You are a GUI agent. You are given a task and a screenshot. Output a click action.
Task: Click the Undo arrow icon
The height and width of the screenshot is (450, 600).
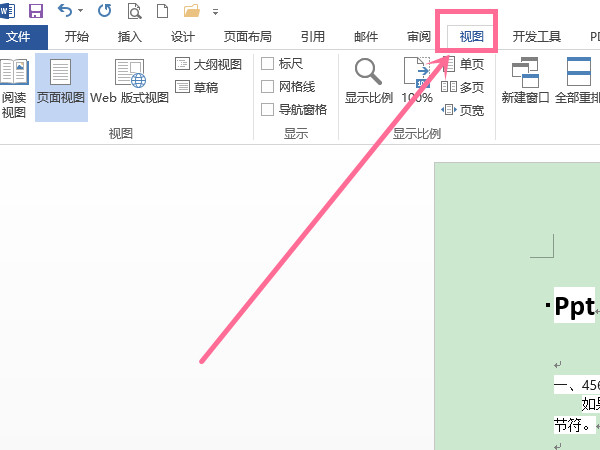pos(65,11)
